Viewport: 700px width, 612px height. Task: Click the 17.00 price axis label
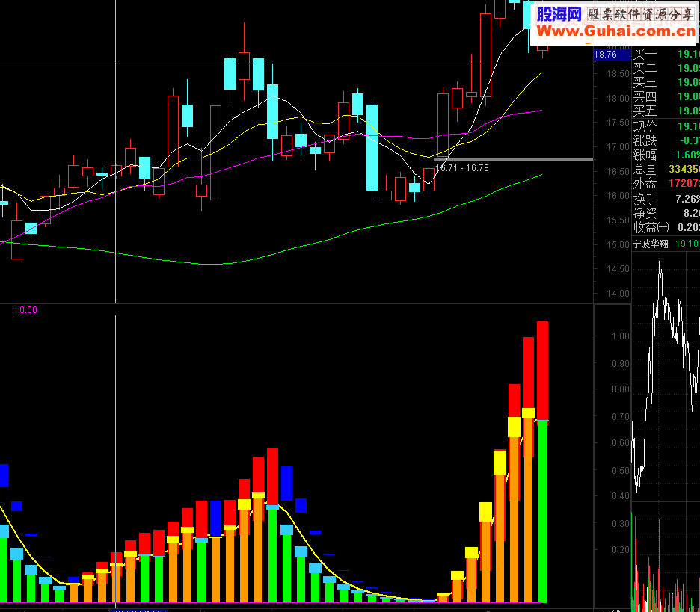pos(618,147)
